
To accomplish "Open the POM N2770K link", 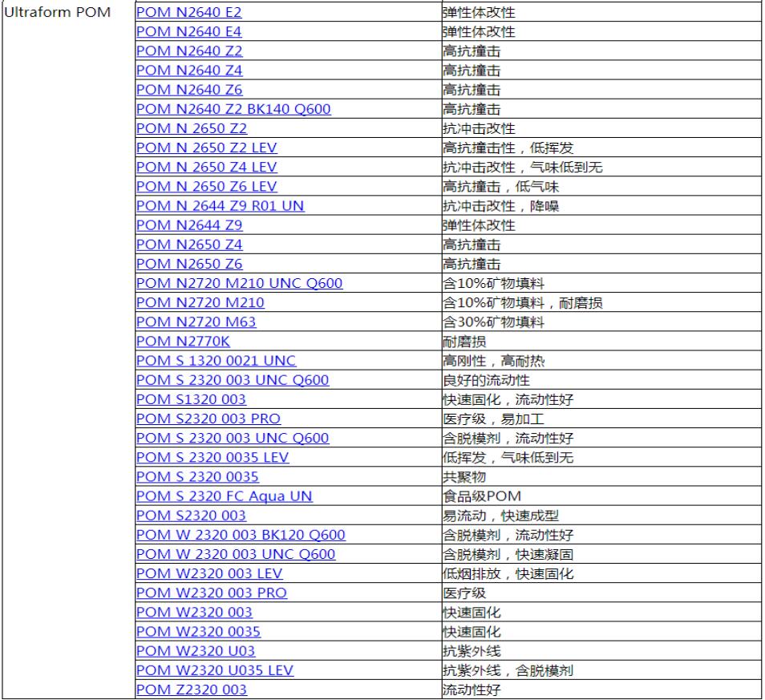I will point(183,342).
